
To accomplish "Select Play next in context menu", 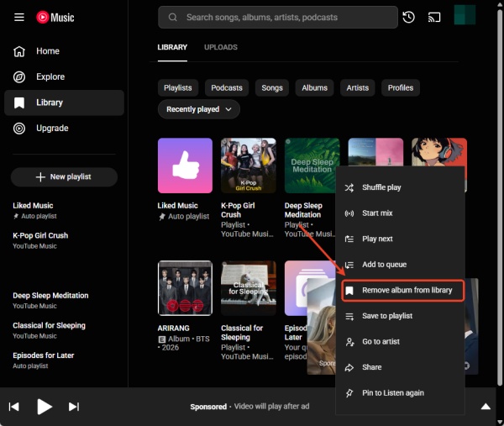I will (400, 239).
